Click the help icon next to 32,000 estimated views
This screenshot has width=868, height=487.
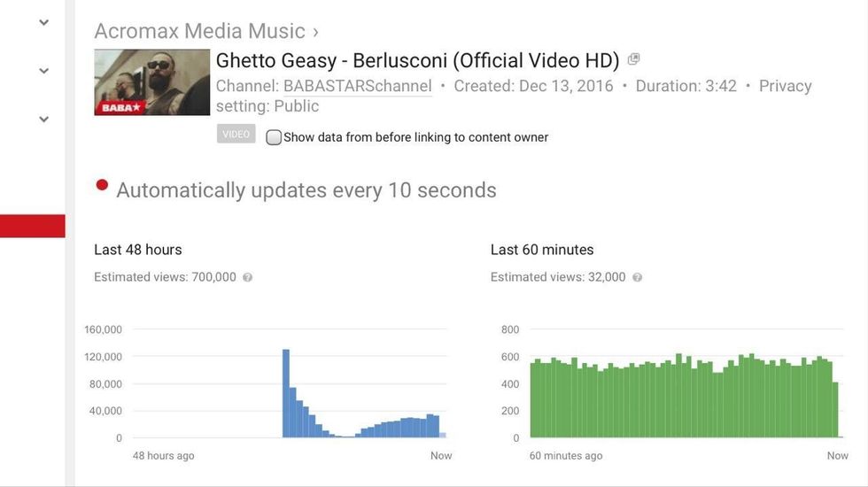coord(638,277)
